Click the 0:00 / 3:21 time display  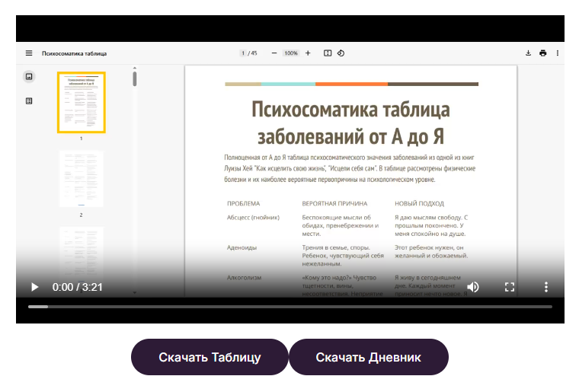(x=77, y=287)
